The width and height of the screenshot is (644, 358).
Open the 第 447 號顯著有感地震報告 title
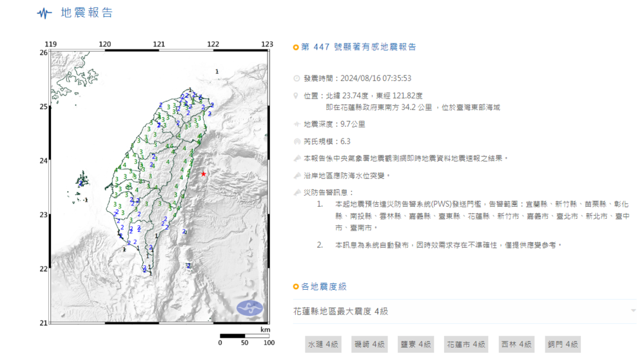[x=358, y=47]
